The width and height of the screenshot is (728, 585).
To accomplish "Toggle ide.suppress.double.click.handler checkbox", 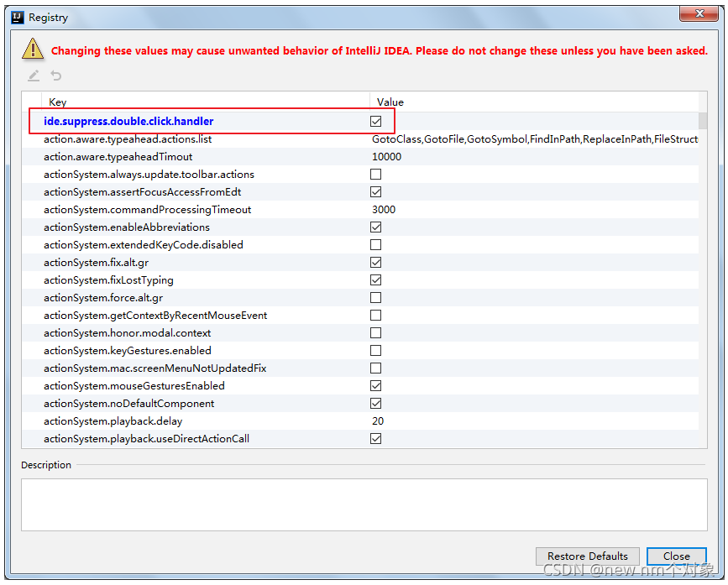I will coord(375,121).
